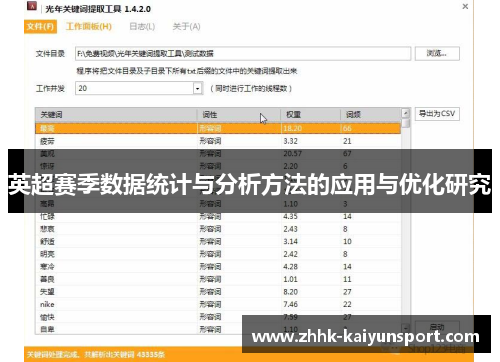Click the weight value 2.43
Image resolution: width=500 pixels, height=362 pixels.
(290, 229)
